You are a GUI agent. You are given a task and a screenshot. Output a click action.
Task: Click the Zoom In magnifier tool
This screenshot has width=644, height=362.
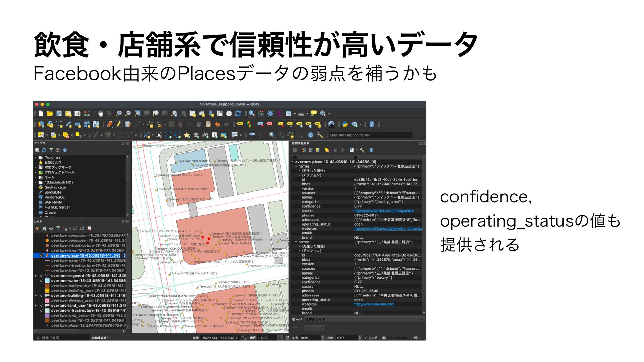click(x=119, y=114)
